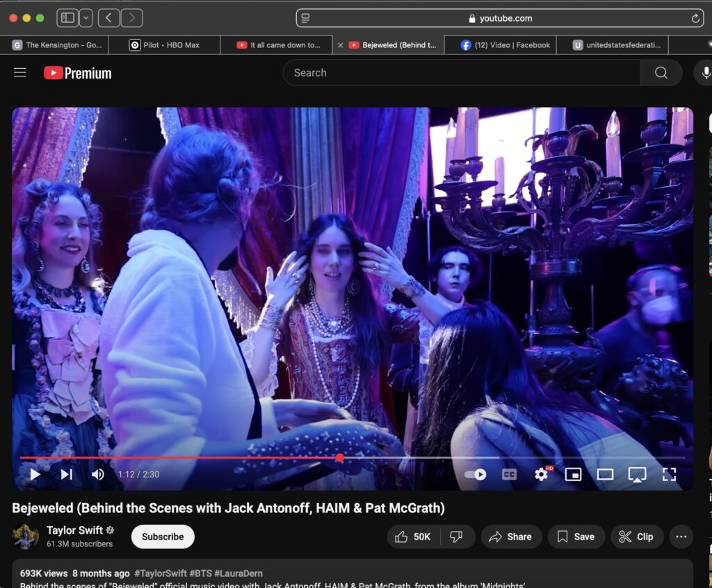Switch to Video Facebook tab
Image resolution: width=712 pixels, height=588 pixels.
coord(501,45)
